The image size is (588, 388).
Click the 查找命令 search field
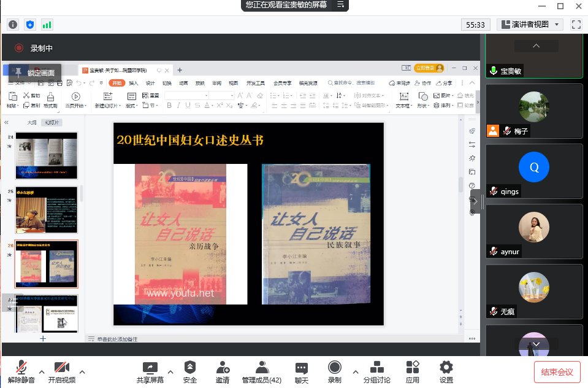pyautogui.click(x=351, y=83)
